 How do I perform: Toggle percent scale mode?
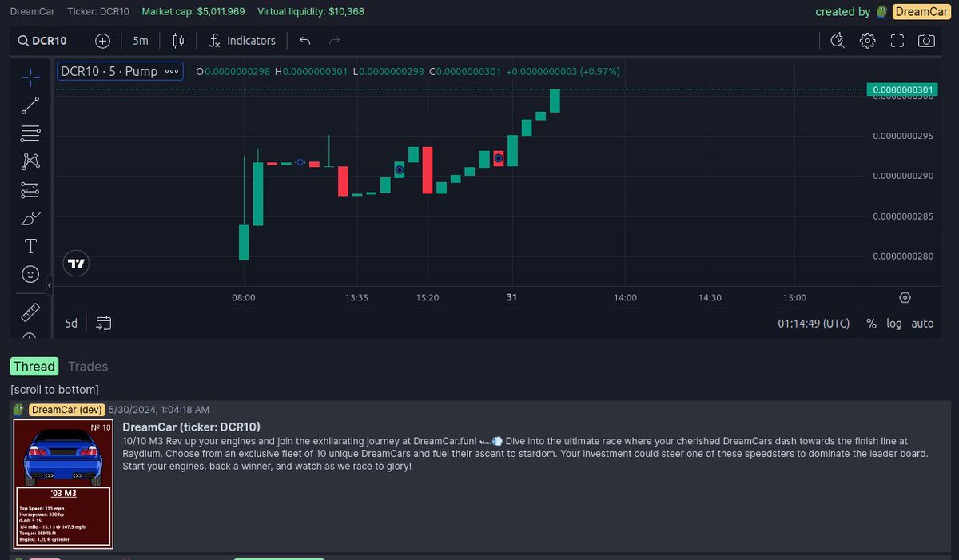[x=871, y=324]
